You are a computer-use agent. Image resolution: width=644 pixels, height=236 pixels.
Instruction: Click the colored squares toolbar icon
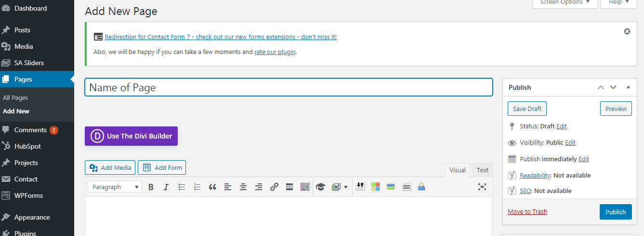[x=376, y=187]
